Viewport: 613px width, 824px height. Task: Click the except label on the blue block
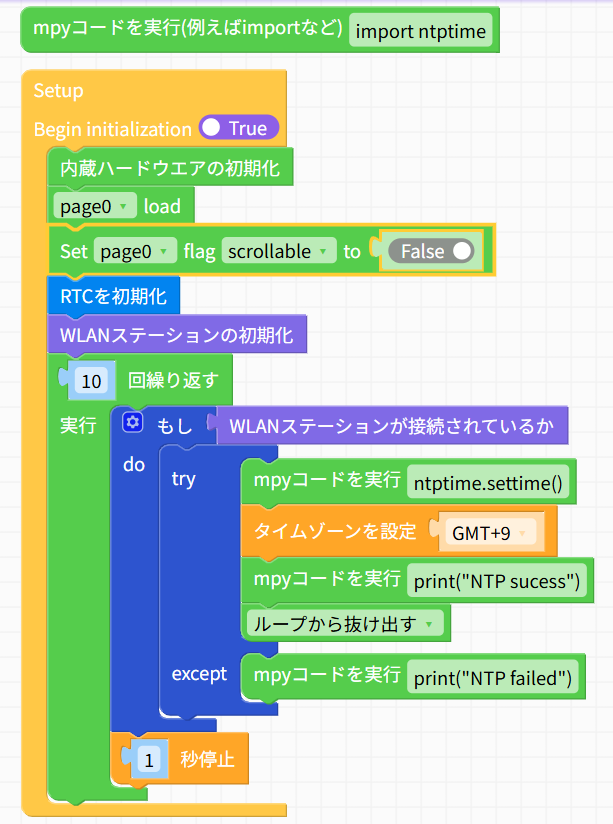click(199, 674)
